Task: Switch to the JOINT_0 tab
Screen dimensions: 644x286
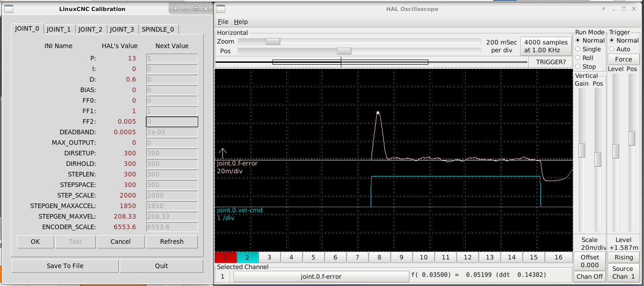Action: pyautogui.click(x=28, y=28)
